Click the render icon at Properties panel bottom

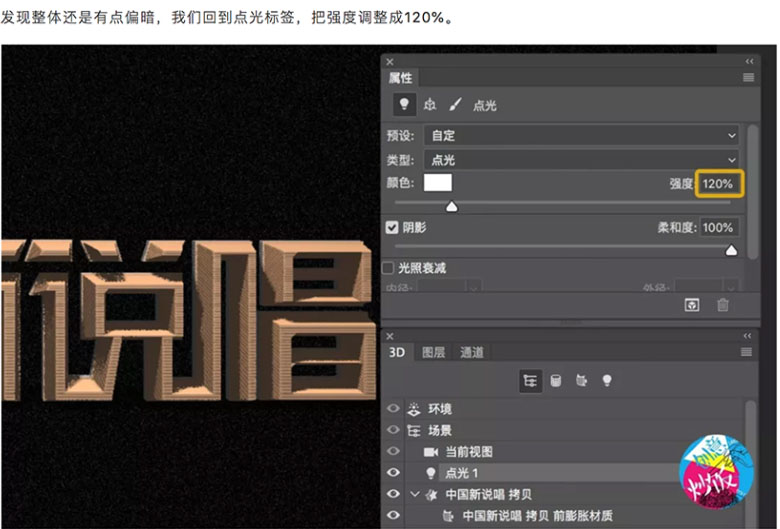coord(692,305)
